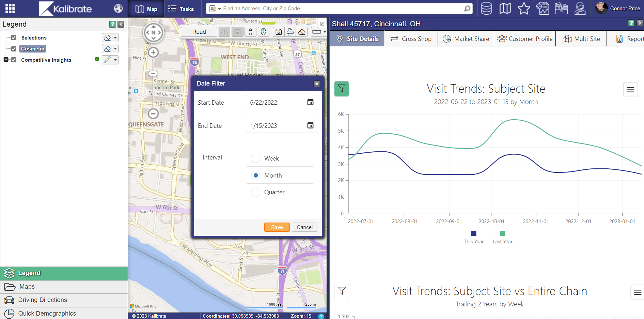The image size is (644, 319).
Task: Click the orange Save button
Action: click(x=277, y=227)
